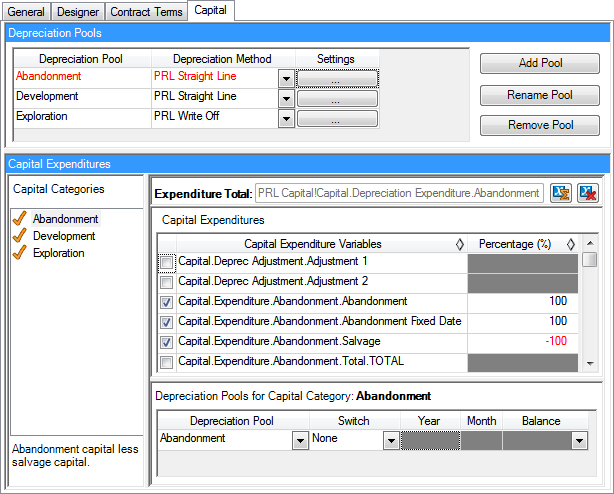Click Depreciation Pool header in top table
The width and height of the screenshot is (614, 494).
(81, 59)
